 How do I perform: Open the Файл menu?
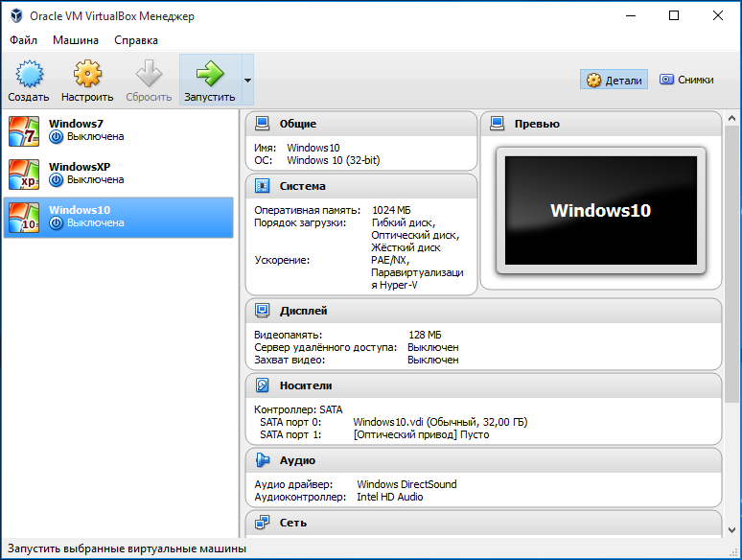pos(23,40)
